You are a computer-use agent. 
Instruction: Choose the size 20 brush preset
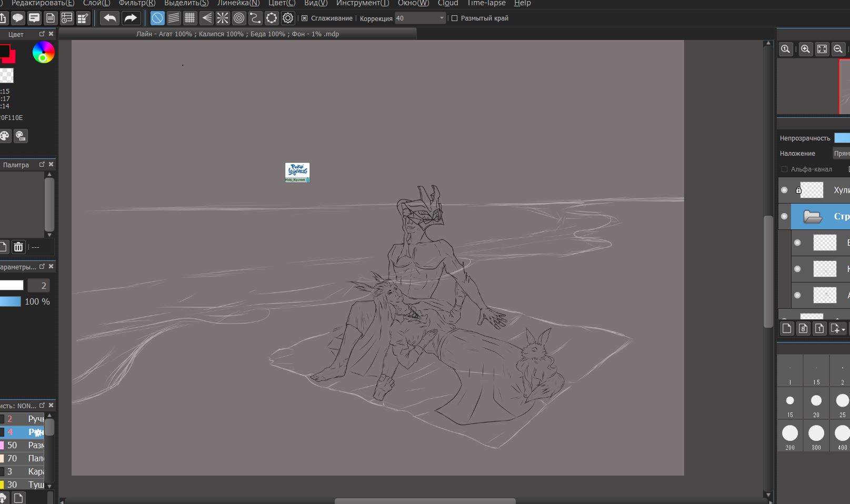[x=816, y=404]
